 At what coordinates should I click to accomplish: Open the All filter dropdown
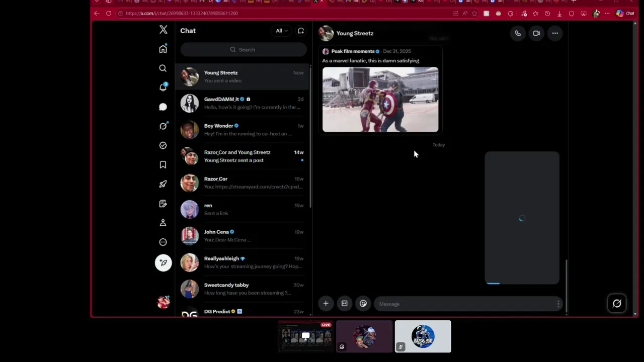[x=281, y=31]
